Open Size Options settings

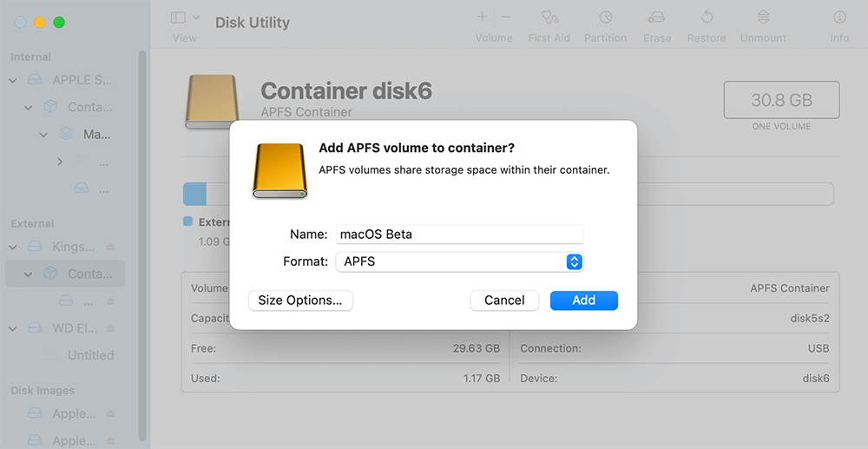[300, 300]
